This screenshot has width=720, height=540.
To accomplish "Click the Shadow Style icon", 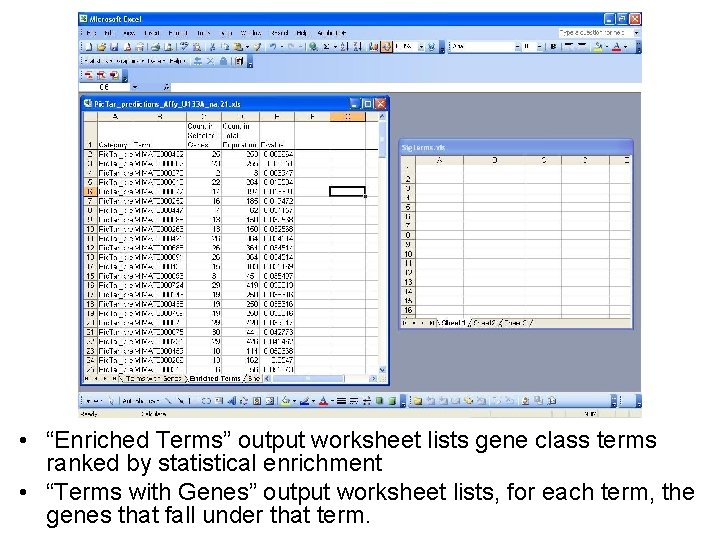I will pos(379,401).
